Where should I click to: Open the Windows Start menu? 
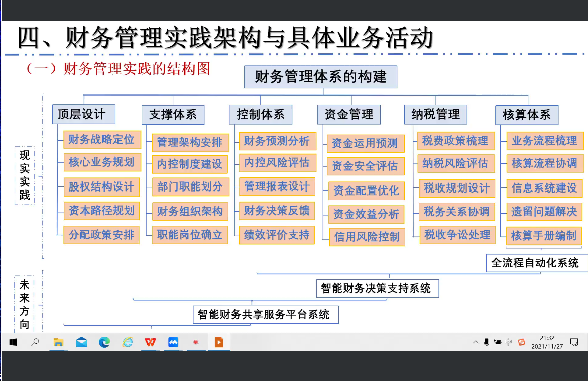click(x=13, y=342)
